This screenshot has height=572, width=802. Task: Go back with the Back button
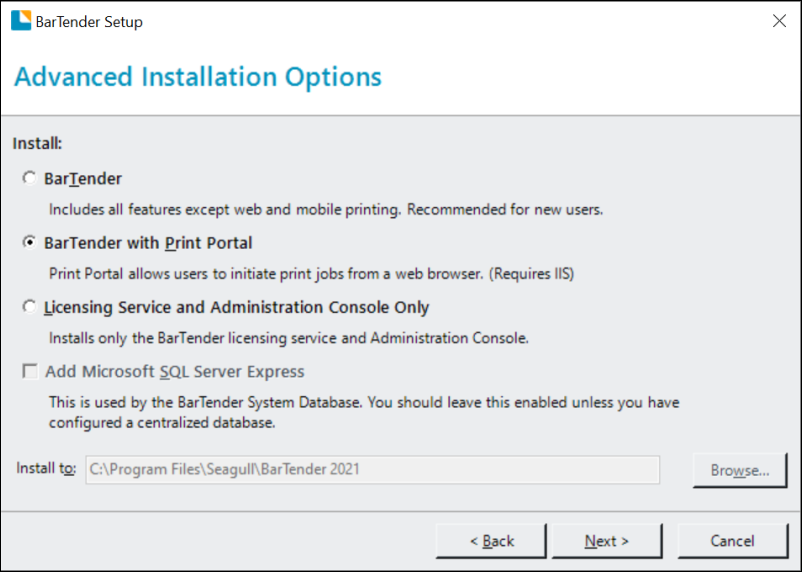[492, 541]
